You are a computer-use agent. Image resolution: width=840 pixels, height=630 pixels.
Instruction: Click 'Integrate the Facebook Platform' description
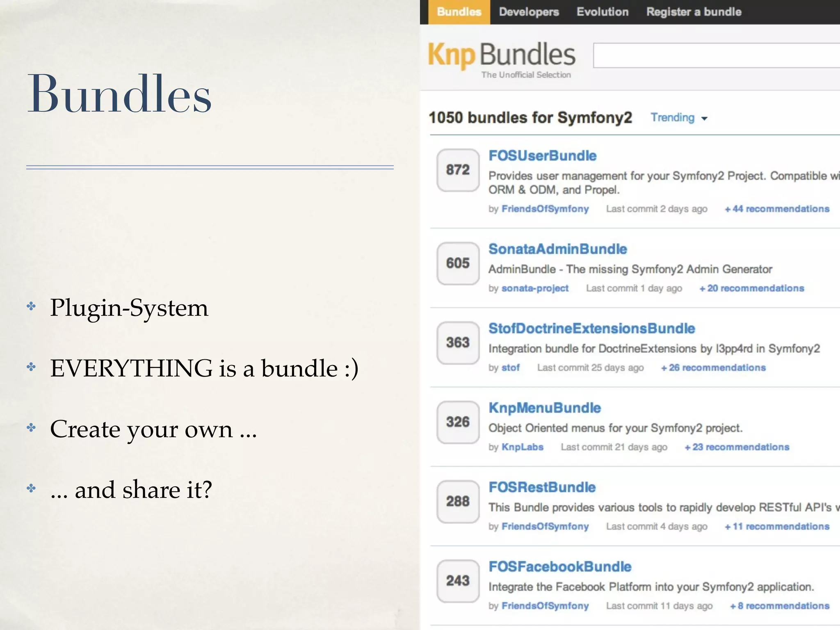coord(651,587)
